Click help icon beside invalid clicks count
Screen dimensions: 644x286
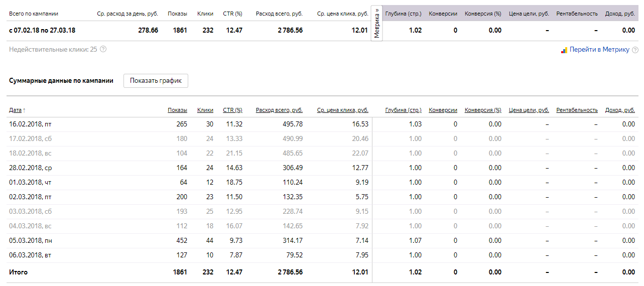[x=103, y=49]
